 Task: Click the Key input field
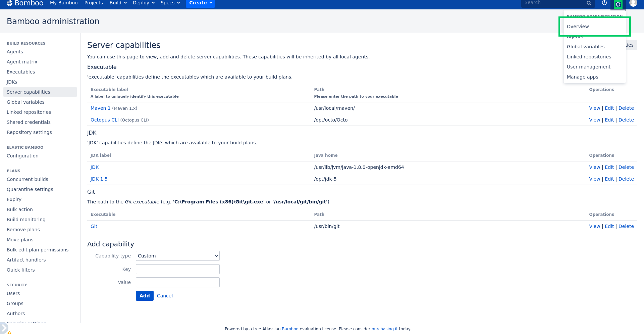[x=178, y=269]
